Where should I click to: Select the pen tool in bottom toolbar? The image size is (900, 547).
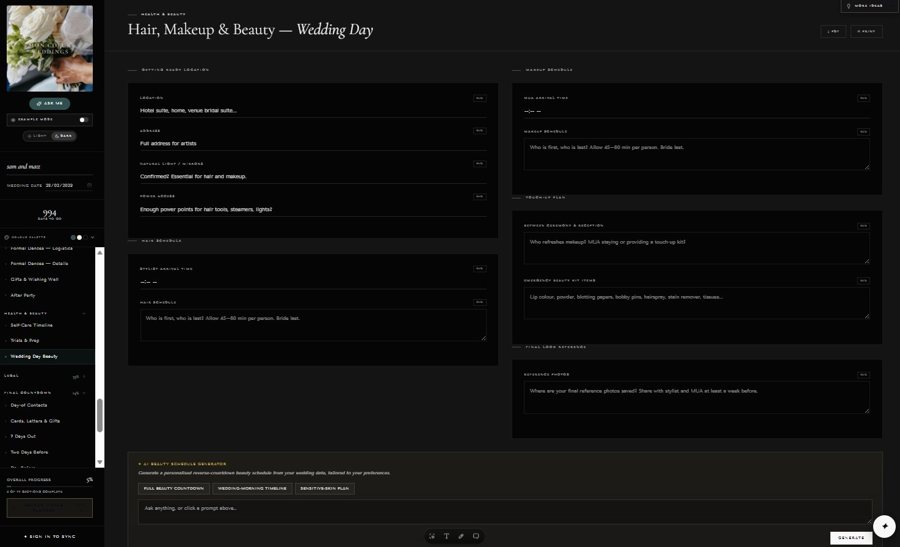coord(461,536)
